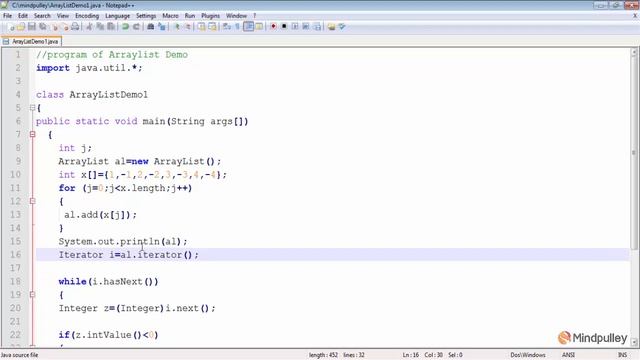Click the line 'System.out.println(al);'
The height and width of the screenshot is (360, 640).
pos(123,242)
